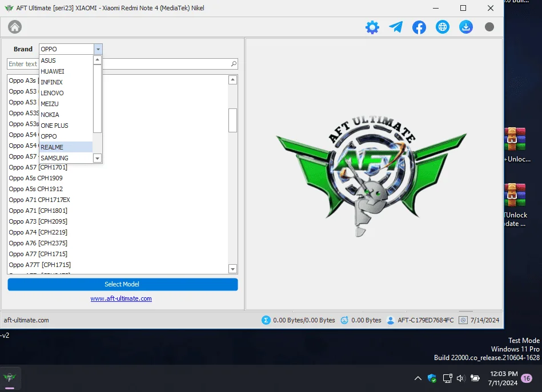Select Oppo A77T [CPH1715]
542x392 pixels.
[x=118, y=265]
